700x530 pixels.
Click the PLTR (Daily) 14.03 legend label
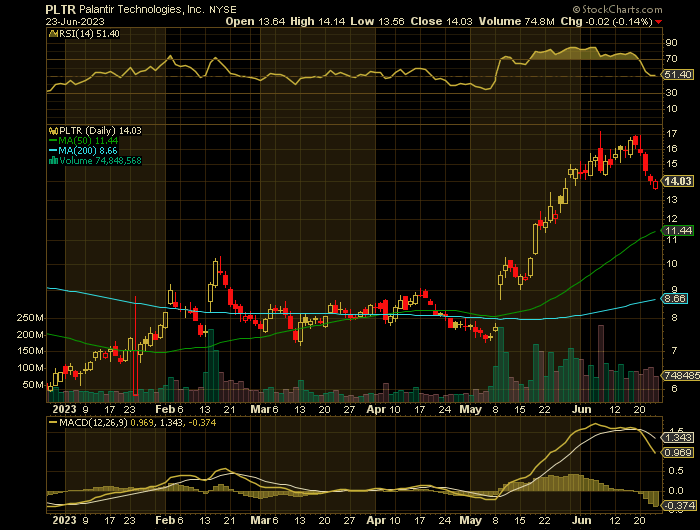[100, 131]
